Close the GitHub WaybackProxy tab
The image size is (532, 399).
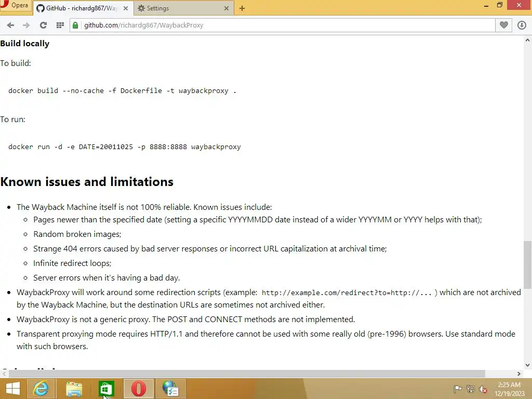[x=126, y=8]
